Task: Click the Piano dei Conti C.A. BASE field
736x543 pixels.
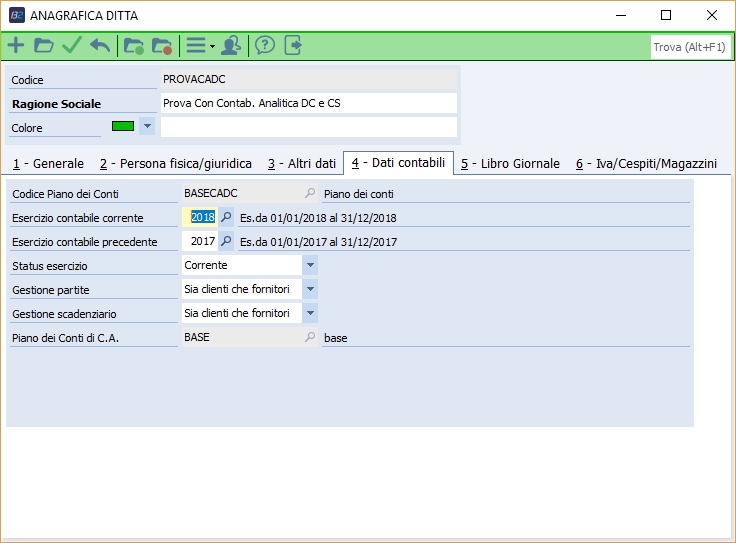Action: click(243, 337)
